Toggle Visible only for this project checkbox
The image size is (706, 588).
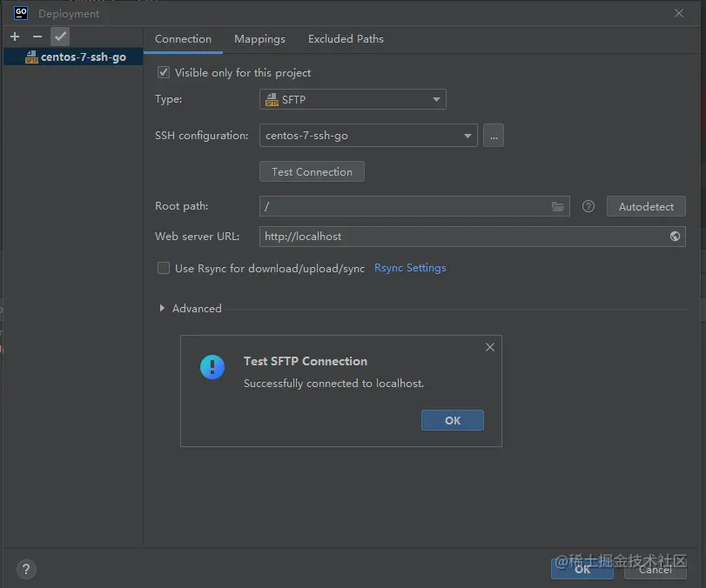[164, 72]
